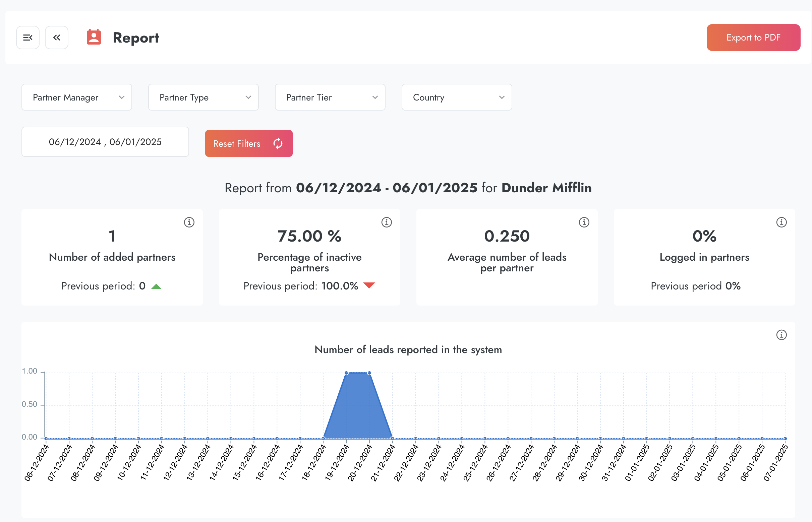
Task: Open the date range picker field
Action: pyautogui.click(x=105, y=142)
